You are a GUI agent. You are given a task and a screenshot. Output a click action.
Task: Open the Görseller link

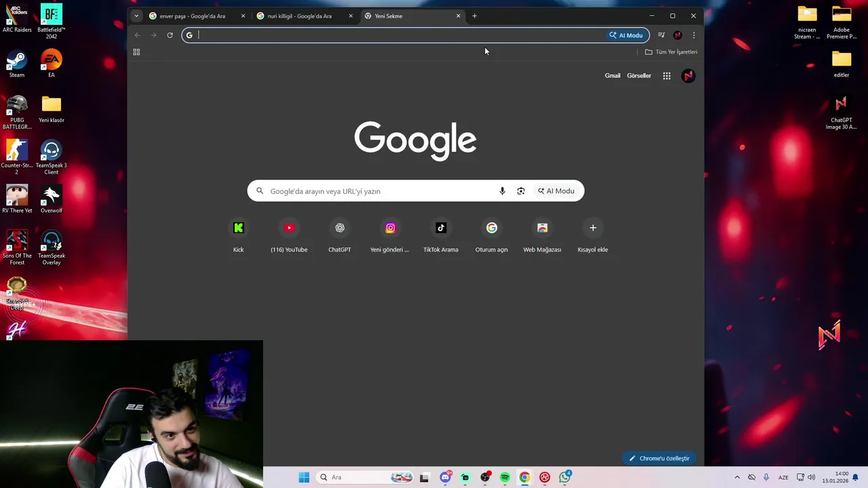639,76
